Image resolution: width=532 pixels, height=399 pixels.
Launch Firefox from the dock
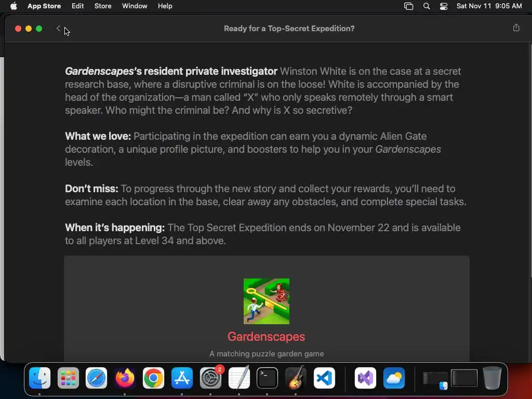click(x=125, y=378)
